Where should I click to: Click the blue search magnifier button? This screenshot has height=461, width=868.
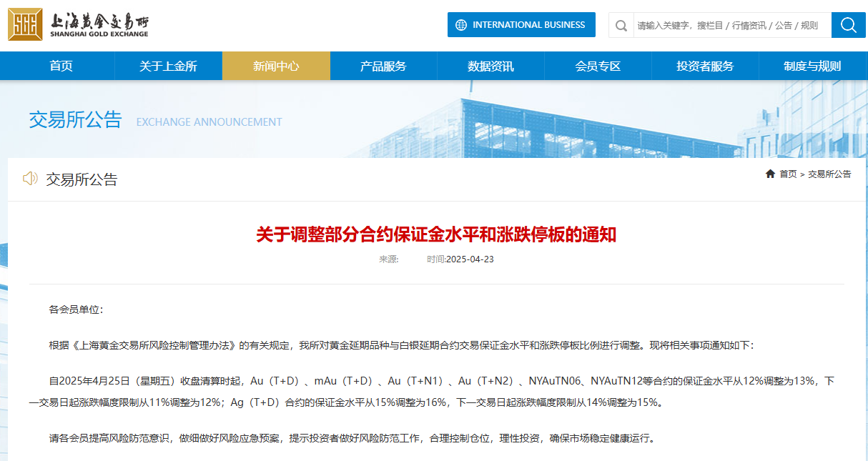click(x=849, y=25)
